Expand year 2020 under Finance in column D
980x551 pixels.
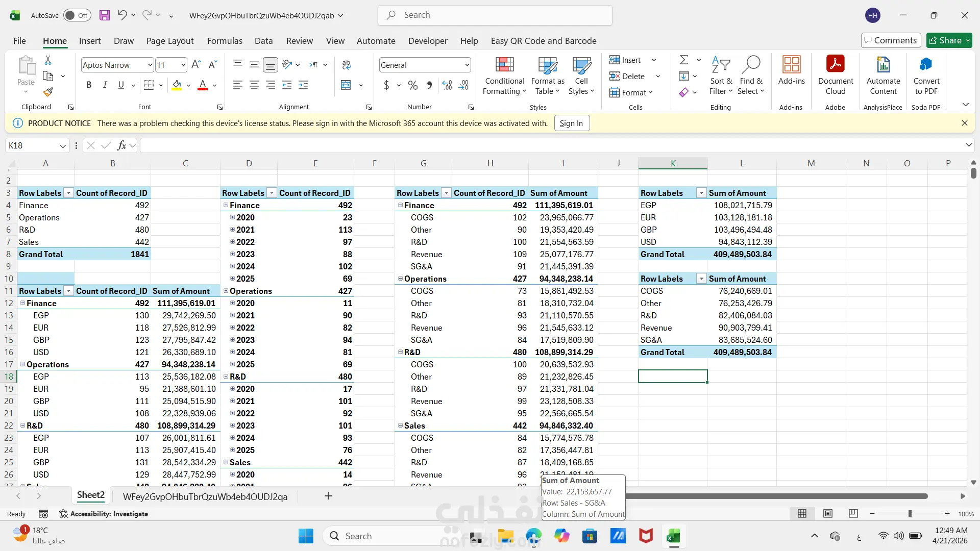click(233, 217)
